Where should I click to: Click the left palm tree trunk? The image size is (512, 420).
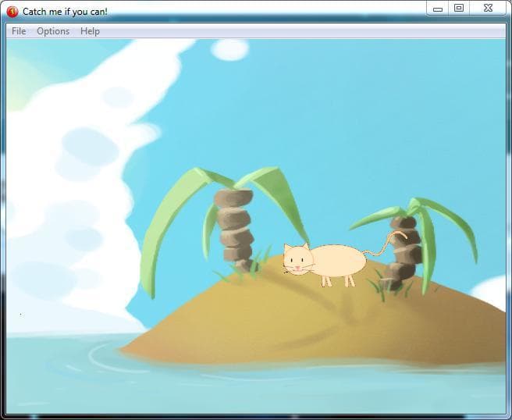[235, 230]
